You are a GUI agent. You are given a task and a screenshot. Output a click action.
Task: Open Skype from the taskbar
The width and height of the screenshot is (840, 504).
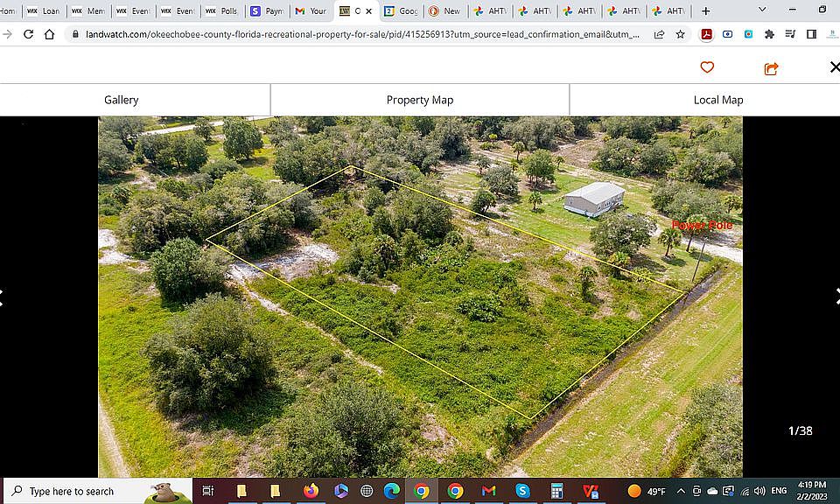(x=522, y=491)
